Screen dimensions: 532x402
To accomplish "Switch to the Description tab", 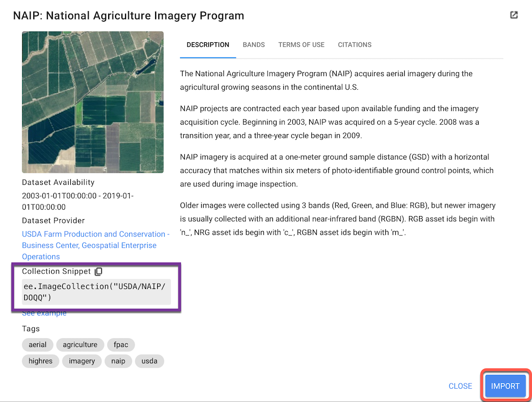I will [x=208, y=45].
